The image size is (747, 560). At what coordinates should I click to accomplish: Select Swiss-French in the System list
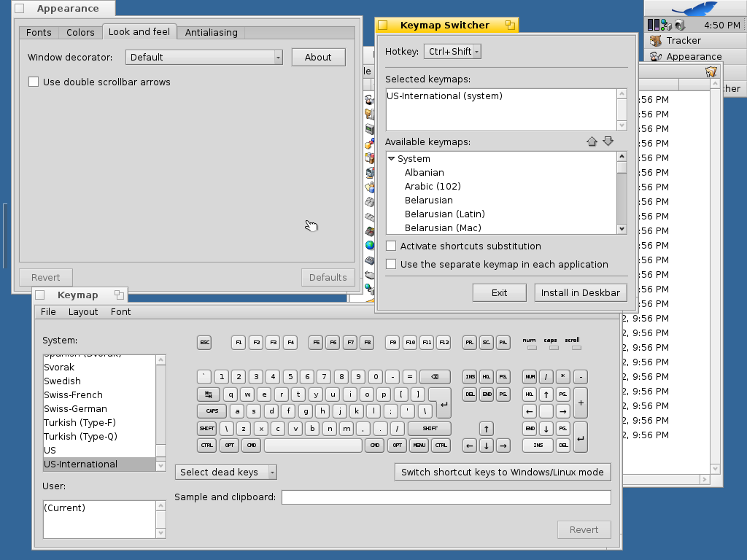[x=99, y=394]
